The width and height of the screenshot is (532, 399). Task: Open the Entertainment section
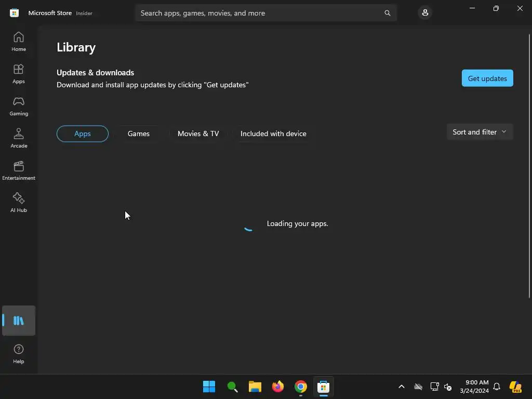coord(19,170)
